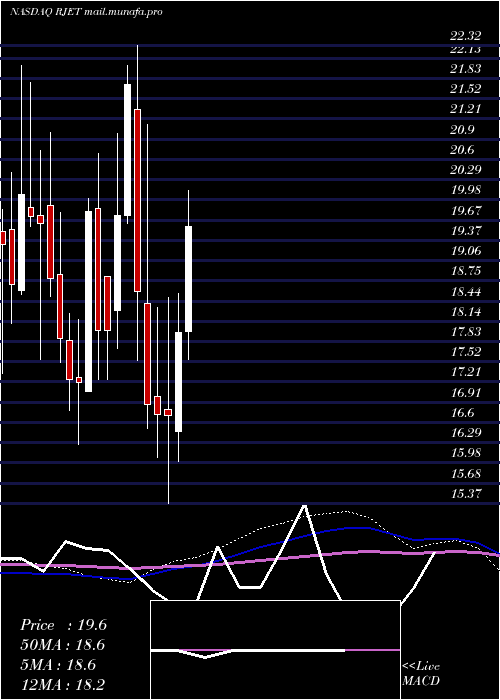Click the 16.6 price axis label
Image resolution: width=500 pixels, height=700 pixels.
[x=462, y=412]
